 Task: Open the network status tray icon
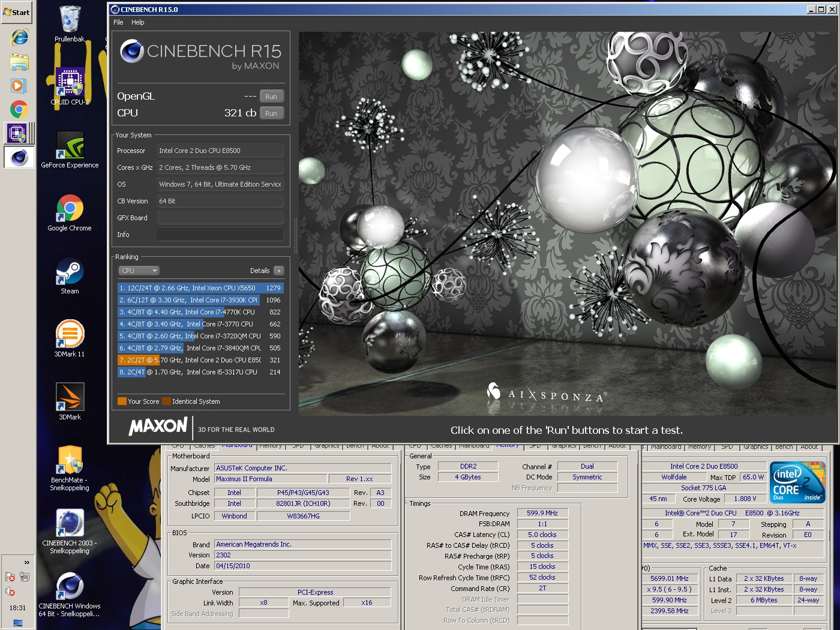tap(25, 577)
